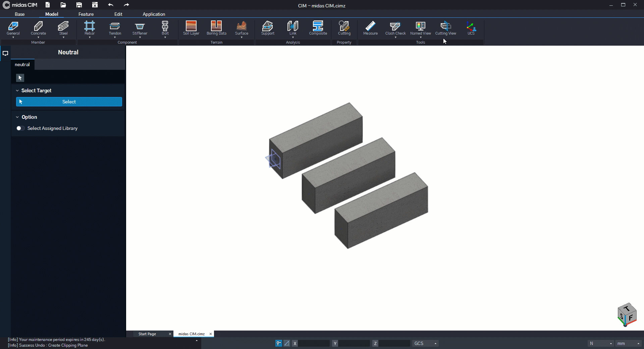Enable Select Assigned Library toggle

coord(20,128)
